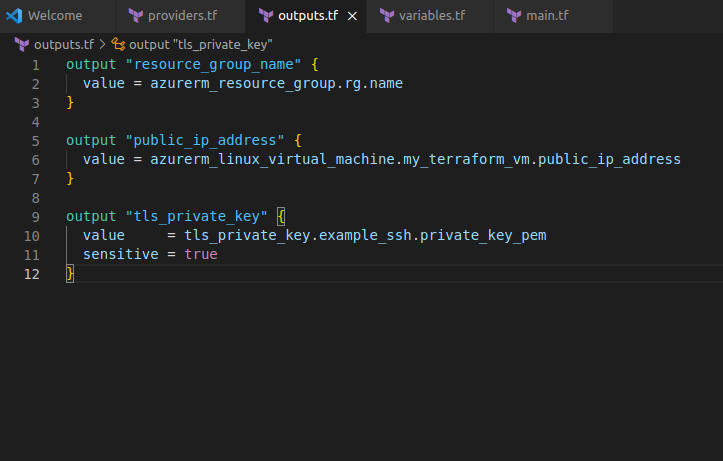Close the outputs.tf editor tab

352,16
